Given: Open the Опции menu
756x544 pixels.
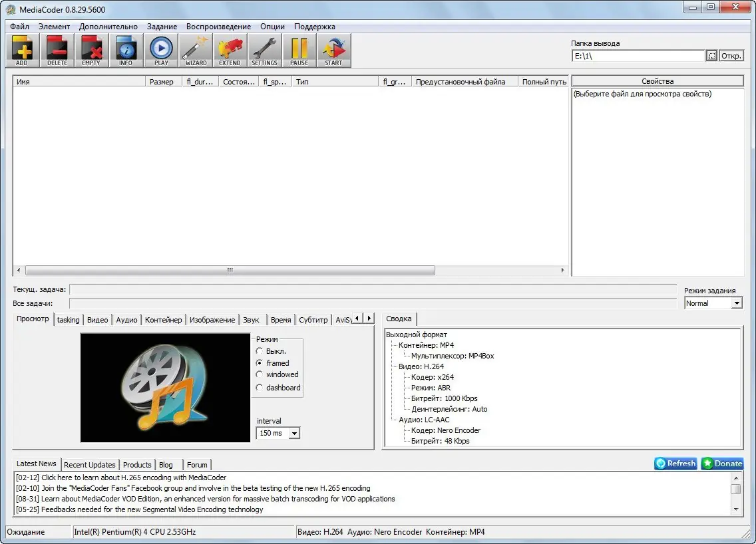Looking at the screenshot, I should 272,27.
